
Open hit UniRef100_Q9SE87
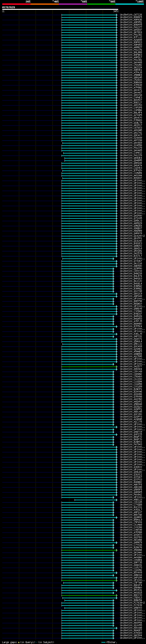coord(131,30)
